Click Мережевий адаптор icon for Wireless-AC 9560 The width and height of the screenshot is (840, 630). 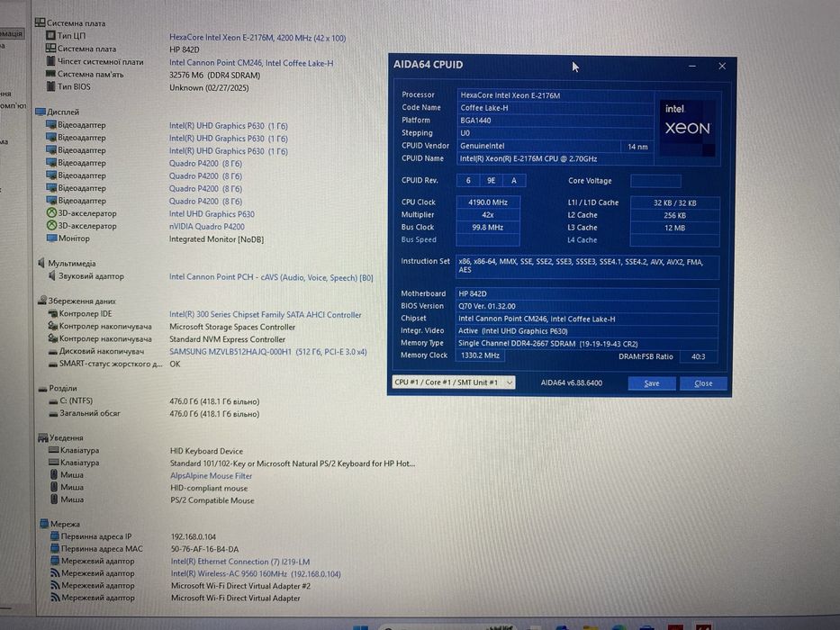(55, 572)
